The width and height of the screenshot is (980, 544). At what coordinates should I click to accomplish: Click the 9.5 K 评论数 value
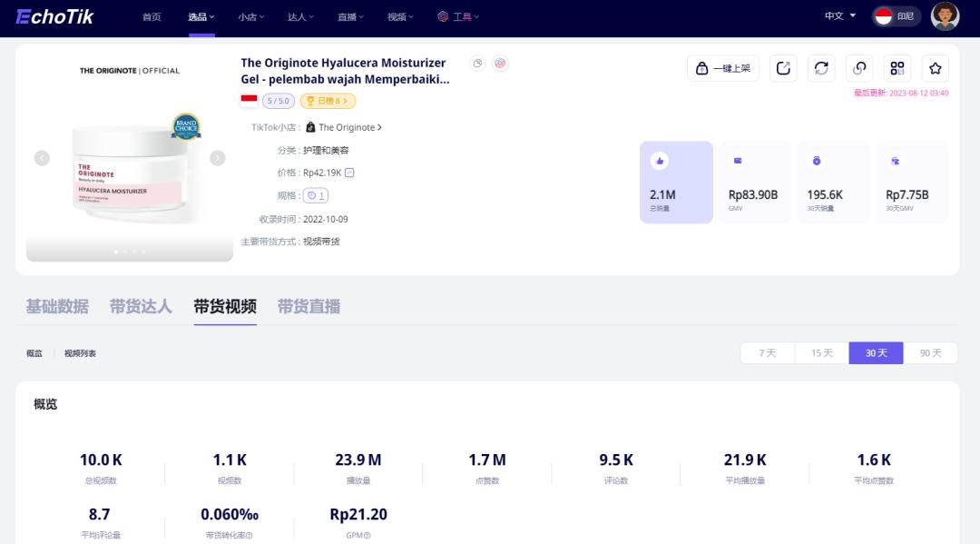(x=615, y=460)
